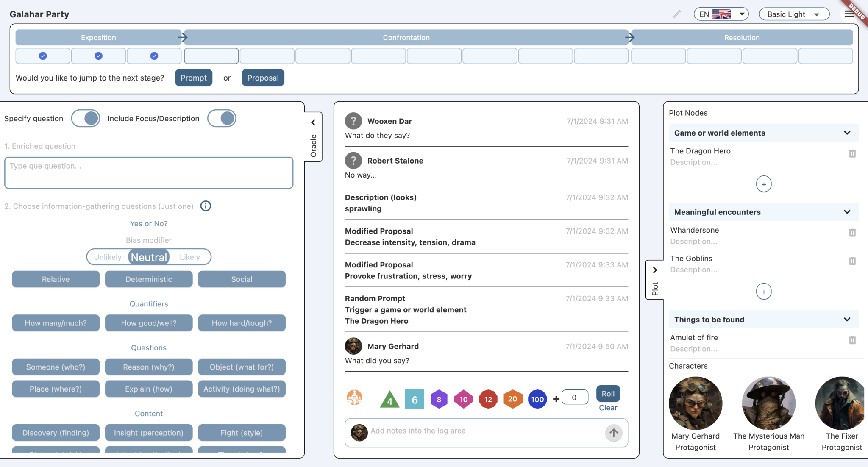
Task: Select the Mary Gerhard character portrait
Action: coord(696,403)
